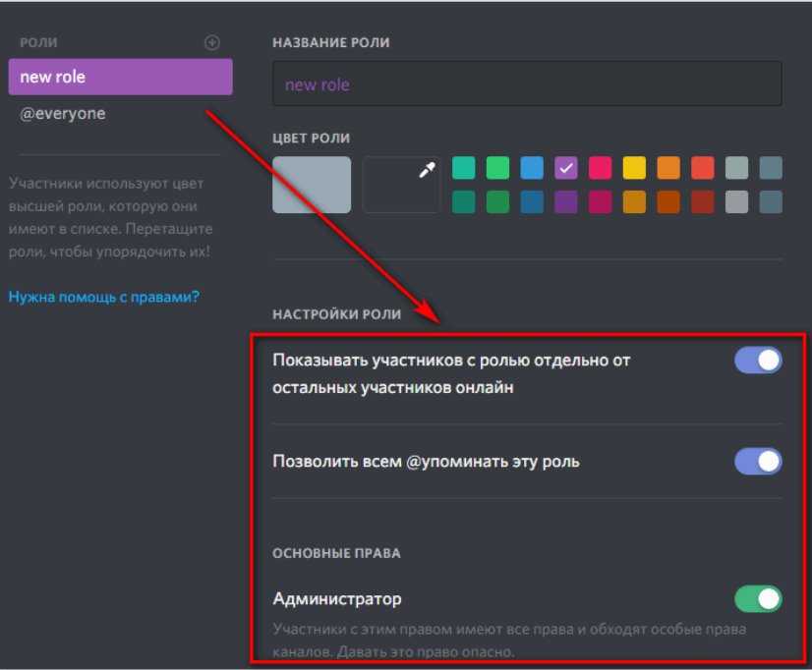812x670 pixels.
Task: Pick the pink color swatch
Action: (600, 168)
